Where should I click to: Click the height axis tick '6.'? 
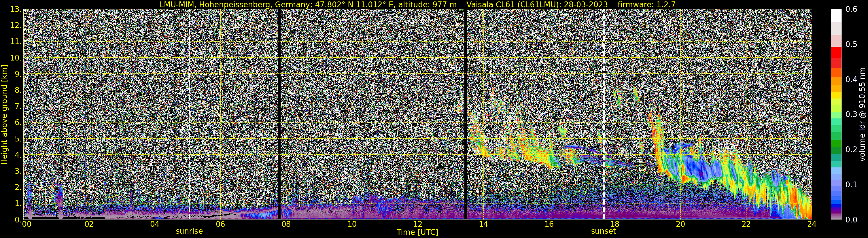click(x=18, y=123)
